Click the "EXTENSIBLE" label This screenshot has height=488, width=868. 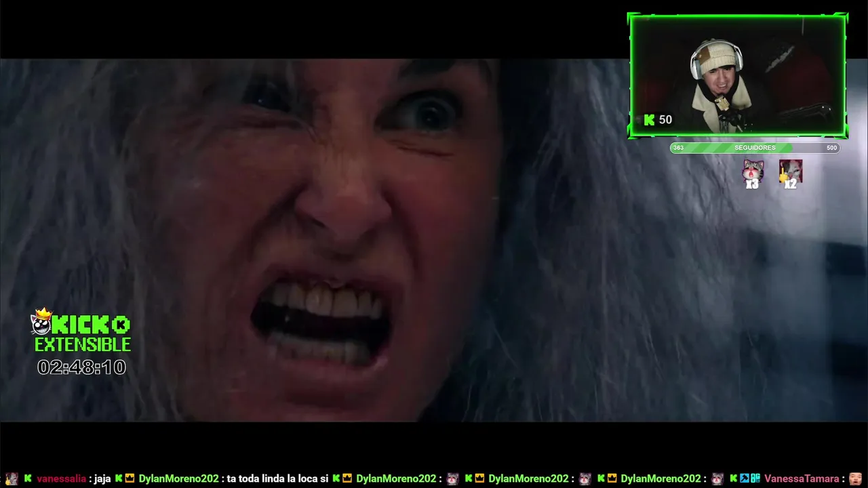[x=83, y=345]
